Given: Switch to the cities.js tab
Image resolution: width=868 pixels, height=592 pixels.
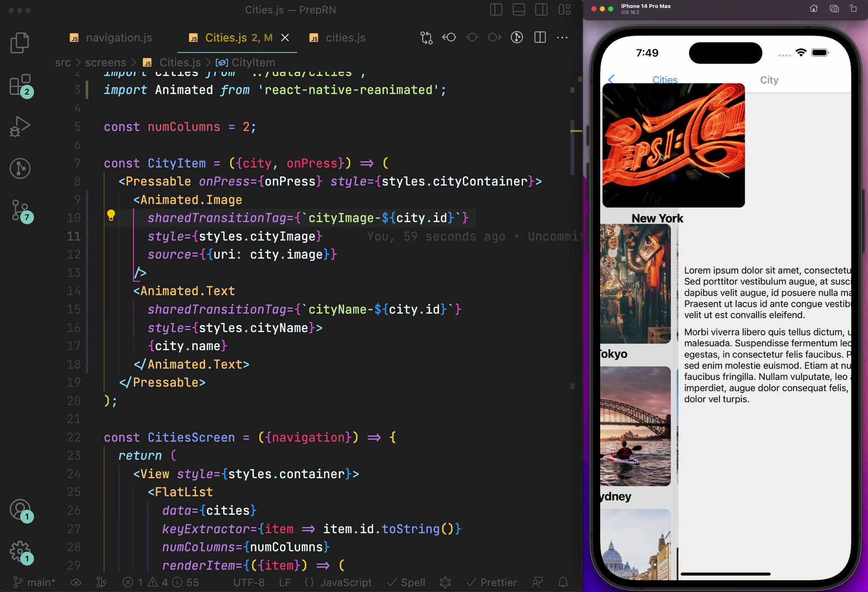Looking at the screenshot, I should (345, 37).
